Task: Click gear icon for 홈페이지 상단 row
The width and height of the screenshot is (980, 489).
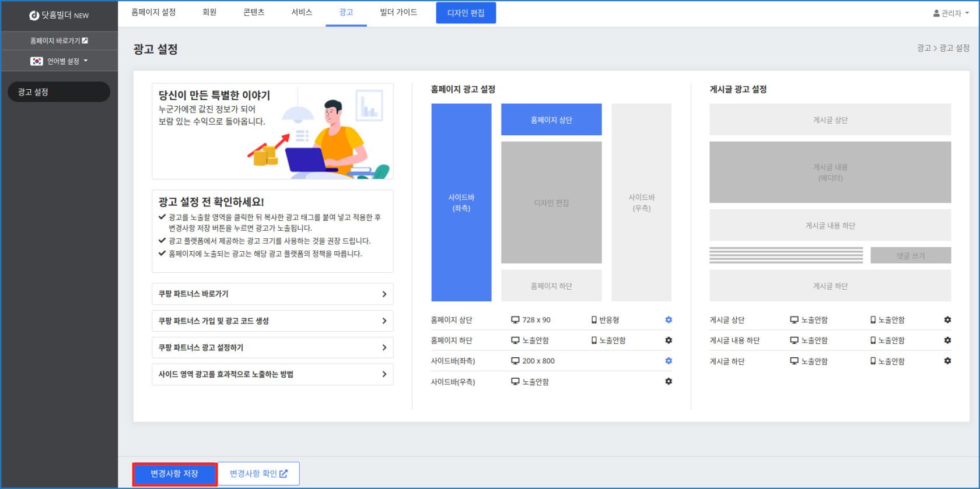Action: [668, 320]
